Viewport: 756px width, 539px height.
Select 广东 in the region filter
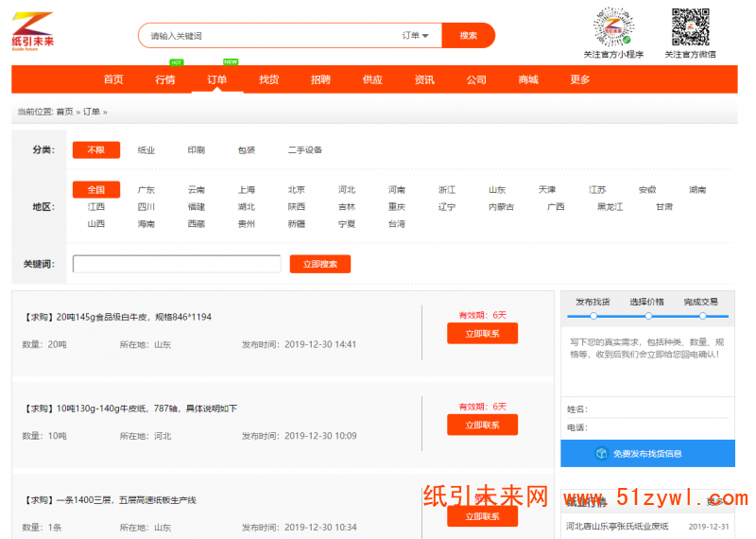tap(146, 190)
